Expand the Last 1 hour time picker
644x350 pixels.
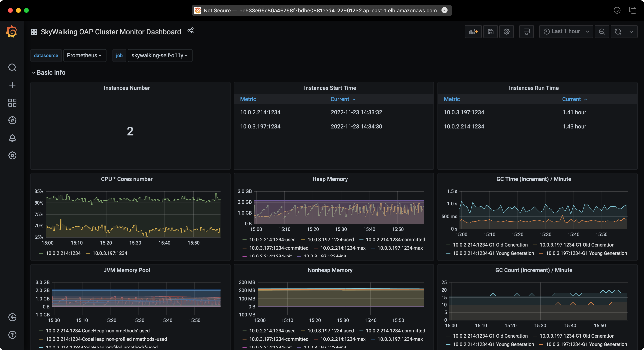tap(566, 32)
